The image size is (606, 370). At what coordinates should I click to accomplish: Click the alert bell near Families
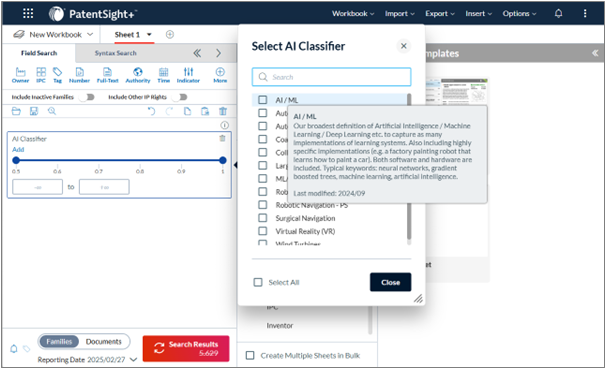[14, 349]
